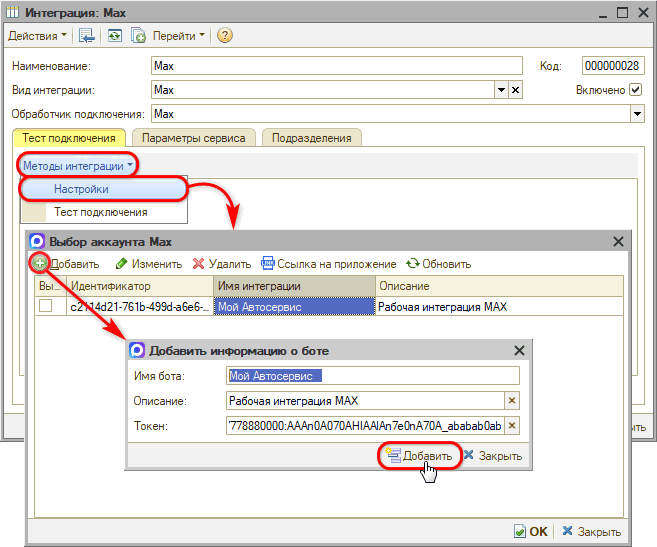
Task: Check the box in the account row
Action: [x=46, y=307]
